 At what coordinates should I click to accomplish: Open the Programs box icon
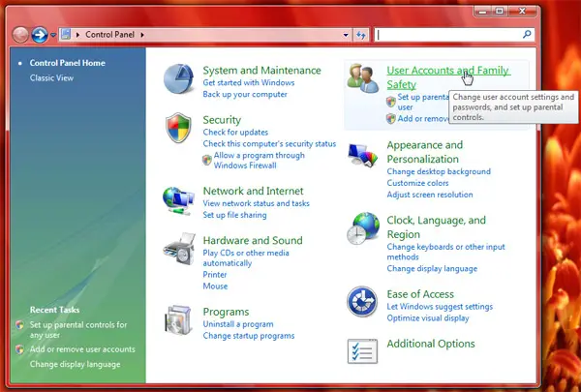tap(178, 320)
